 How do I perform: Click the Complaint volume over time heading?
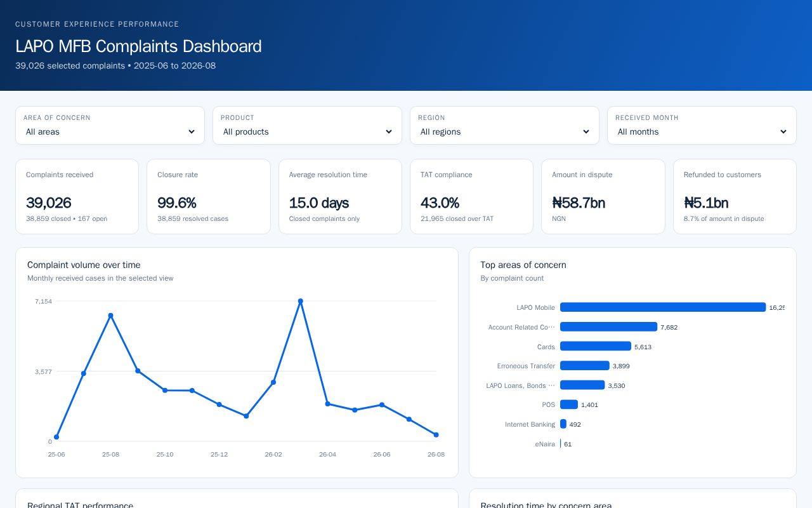tap(84, 265)
